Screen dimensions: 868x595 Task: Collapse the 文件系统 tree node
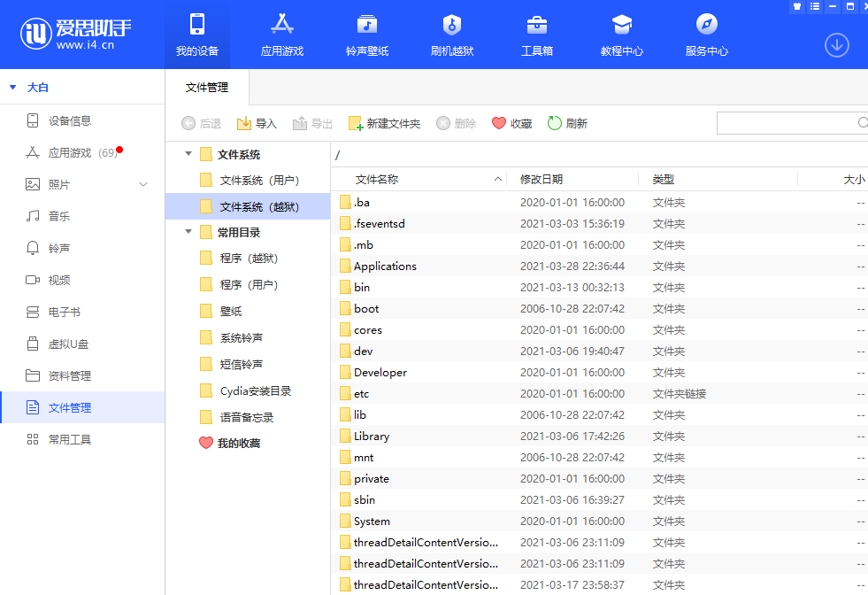pos(188,153)
